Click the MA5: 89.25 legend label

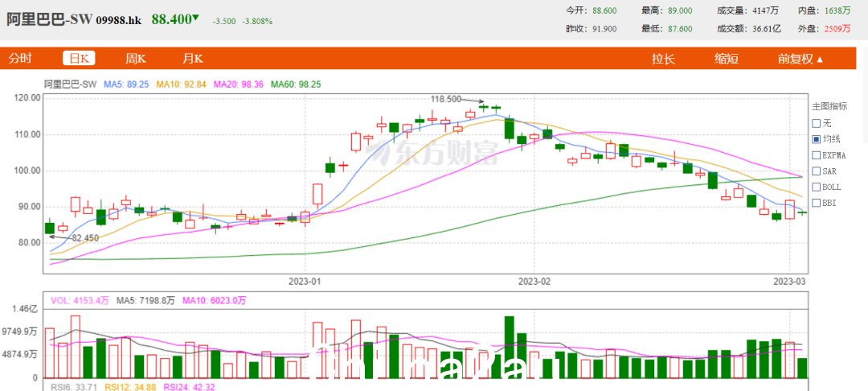click(x=127, y=84)
